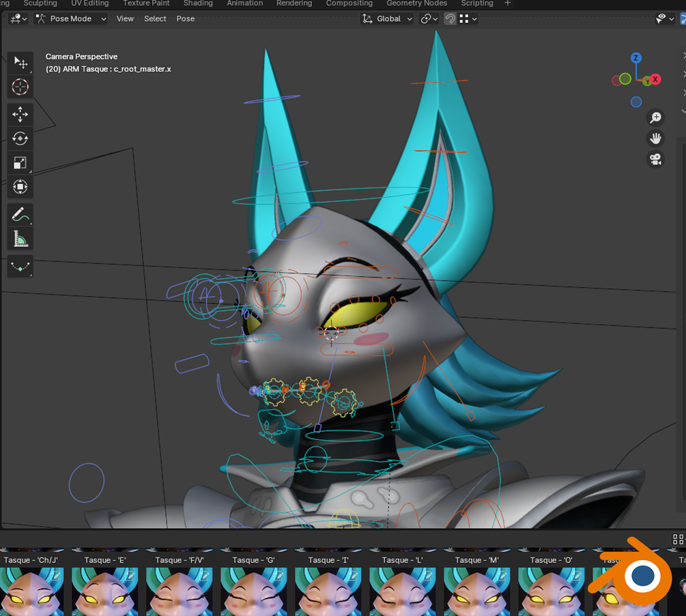Add a new workspace with plus button

click(507, 3)
